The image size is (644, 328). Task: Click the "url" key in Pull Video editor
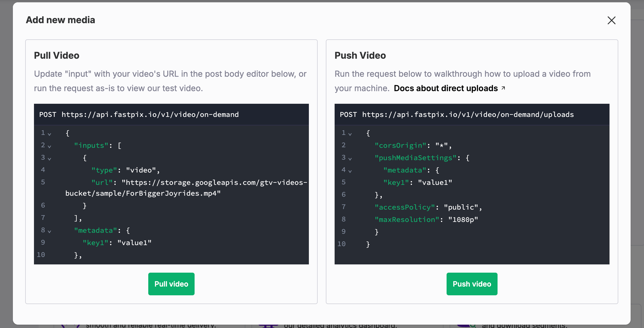tap(102, 183)
